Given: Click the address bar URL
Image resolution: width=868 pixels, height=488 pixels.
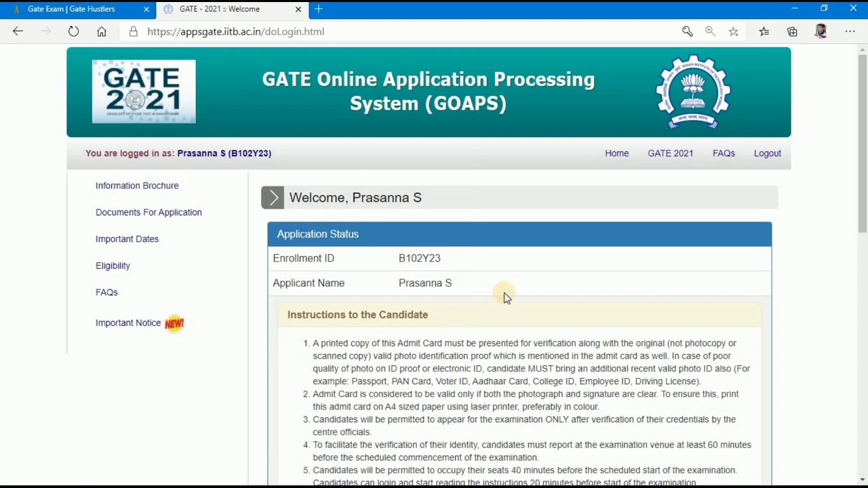Looking at the screenshot, I should coord(235,31).
